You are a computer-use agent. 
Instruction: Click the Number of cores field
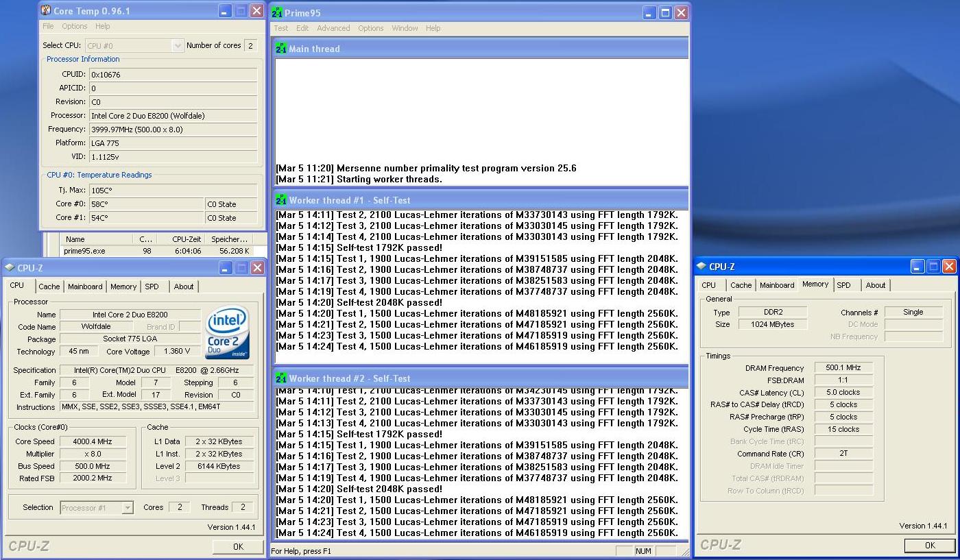[250, 46]
